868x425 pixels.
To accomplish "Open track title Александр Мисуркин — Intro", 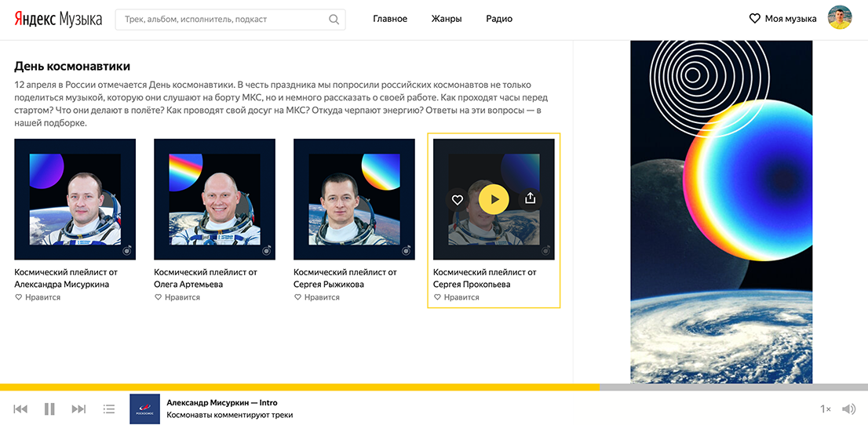I will coord(222,403).
